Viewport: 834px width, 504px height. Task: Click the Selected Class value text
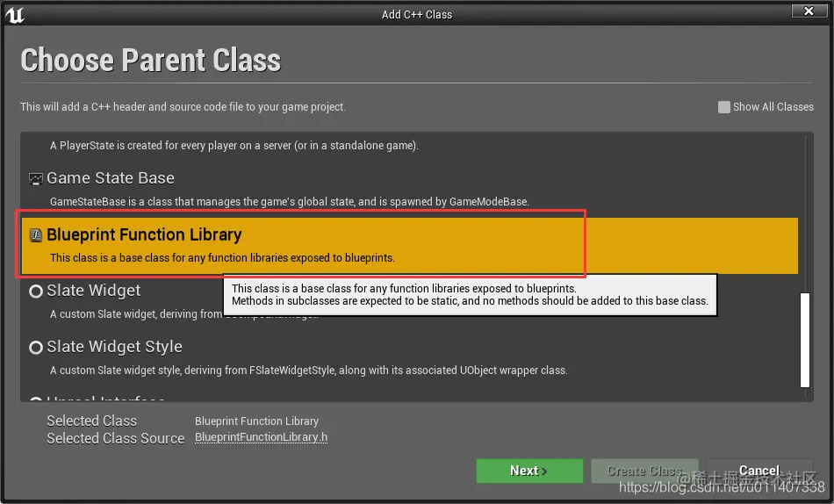click(256, 421)
